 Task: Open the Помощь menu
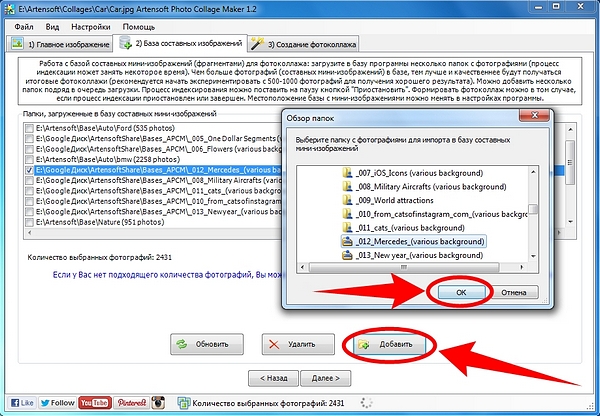click(x=139, y=27)
